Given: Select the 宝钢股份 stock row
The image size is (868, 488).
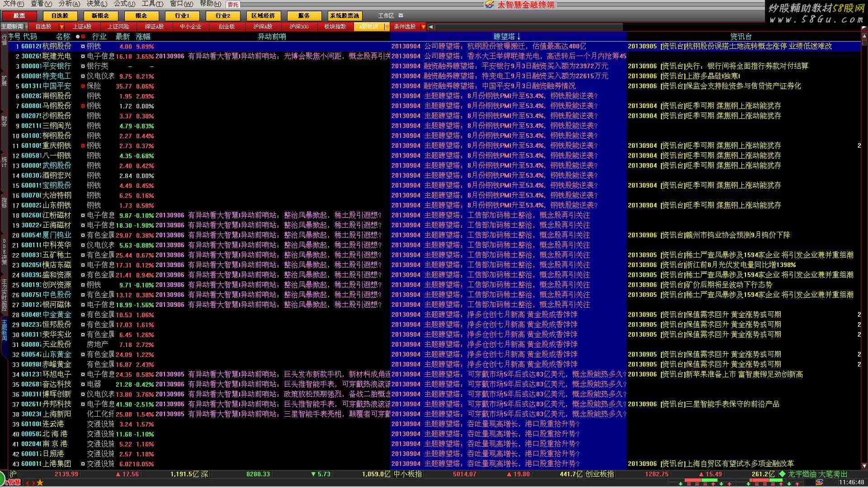Looking at the screenshot, I should 434,185.
